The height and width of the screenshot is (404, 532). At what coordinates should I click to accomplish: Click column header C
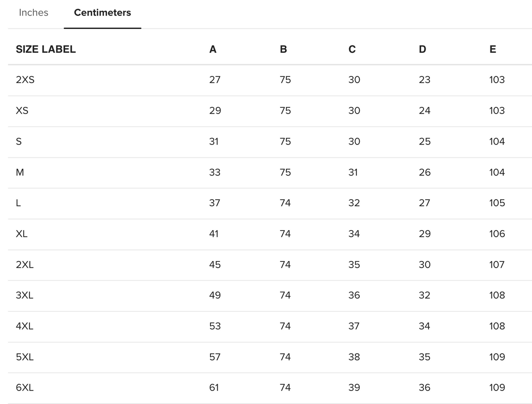(x=352, y=49)
